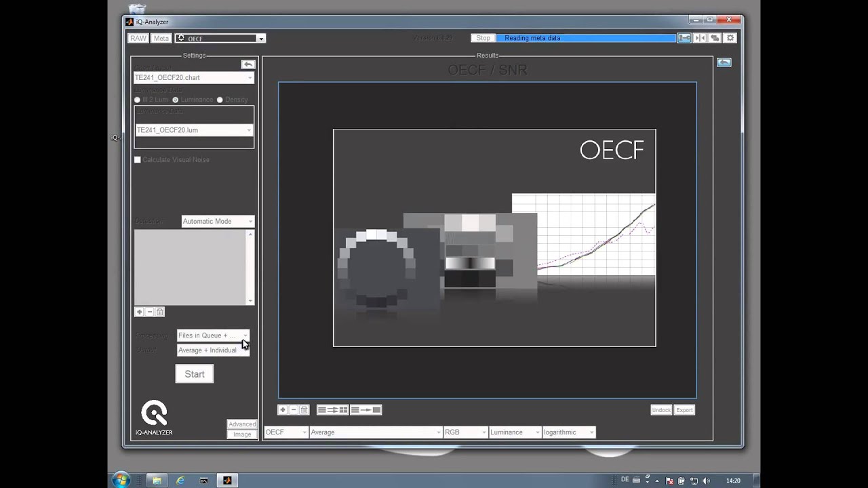Click inside the empty file queue list

point(191,268)
